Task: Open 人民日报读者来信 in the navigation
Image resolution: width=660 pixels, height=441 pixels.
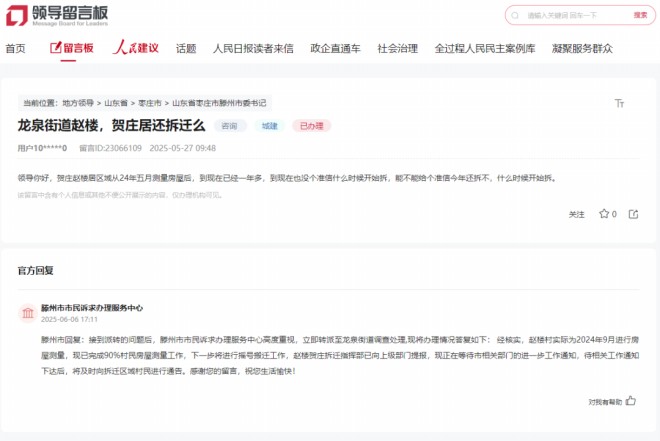Action: (253, 48)
